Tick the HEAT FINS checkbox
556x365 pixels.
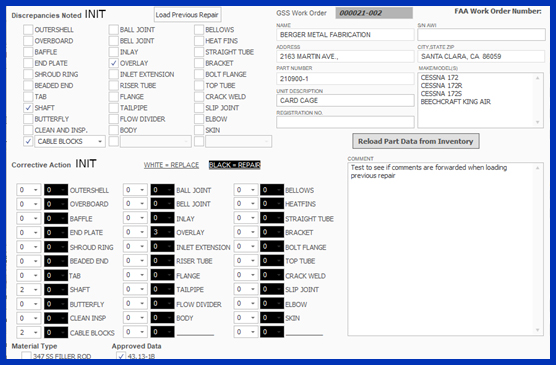tap(199, 41)
